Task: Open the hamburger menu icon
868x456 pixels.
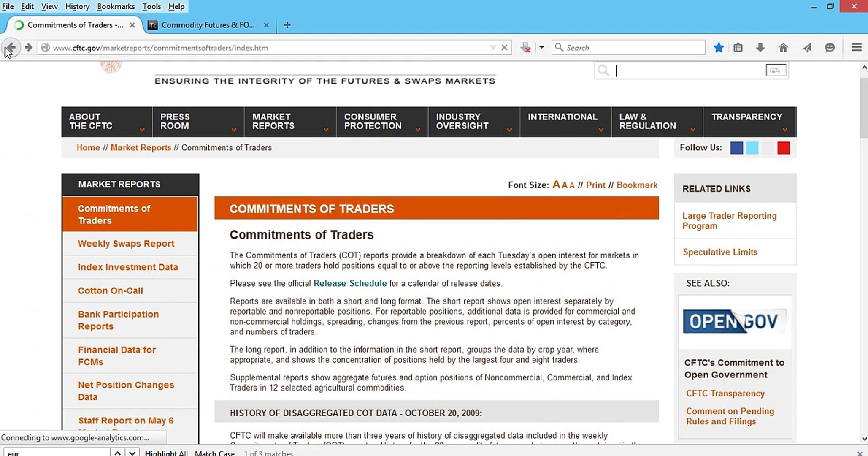Action: click(x=856, y=47)
